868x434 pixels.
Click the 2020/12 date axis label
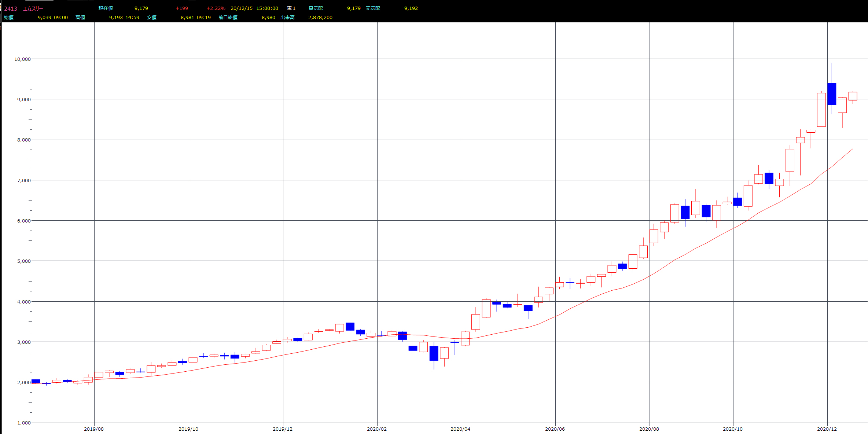[827, 429]
